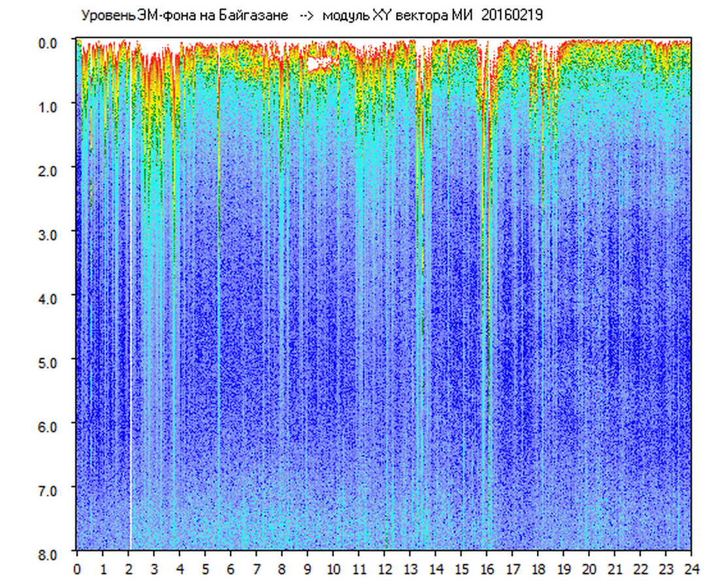
Task: Click the white blank patch near hour 9
Action: [318, 63]
